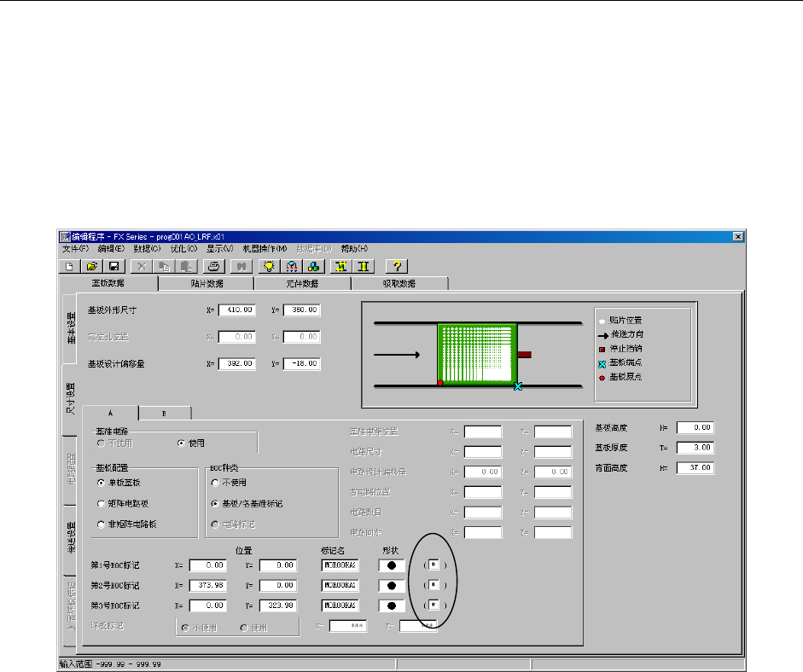Click 第2号BOC标记 mark name field
Screen dimensions: 803x672
pos(340,586)
